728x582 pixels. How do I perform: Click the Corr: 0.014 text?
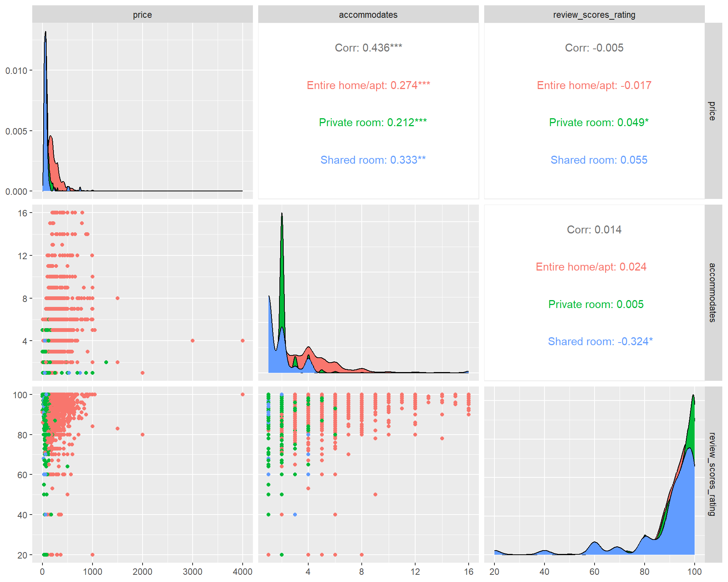[594, 230]
